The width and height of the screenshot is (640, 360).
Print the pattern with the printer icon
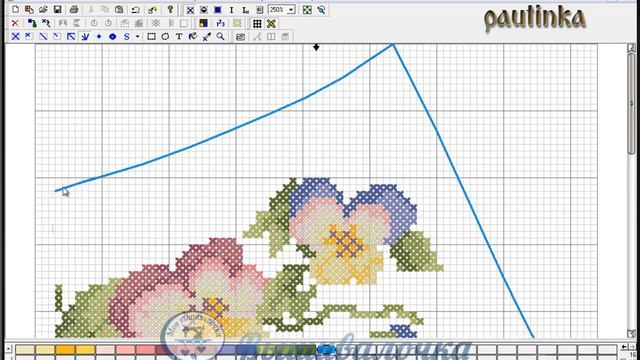click(74, 9)
